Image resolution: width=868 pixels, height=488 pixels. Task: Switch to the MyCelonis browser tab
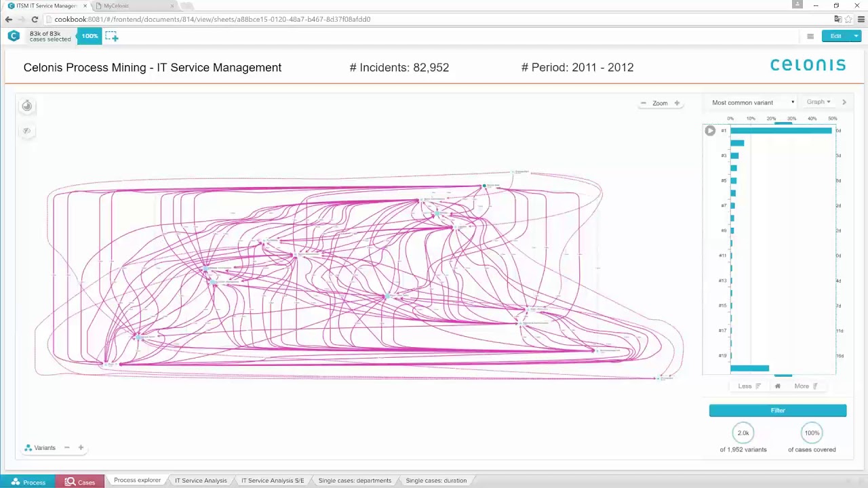tap(133, 6)
